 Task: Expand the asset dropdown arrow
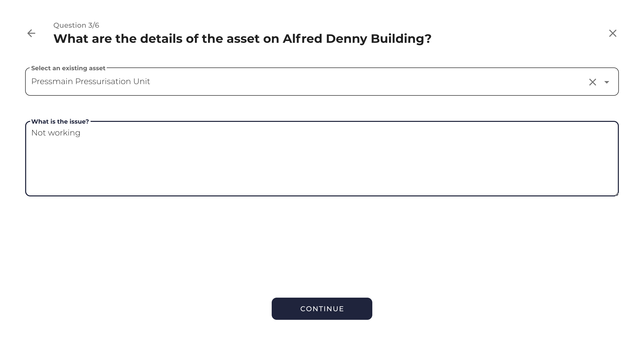click(x=607, y=82)
